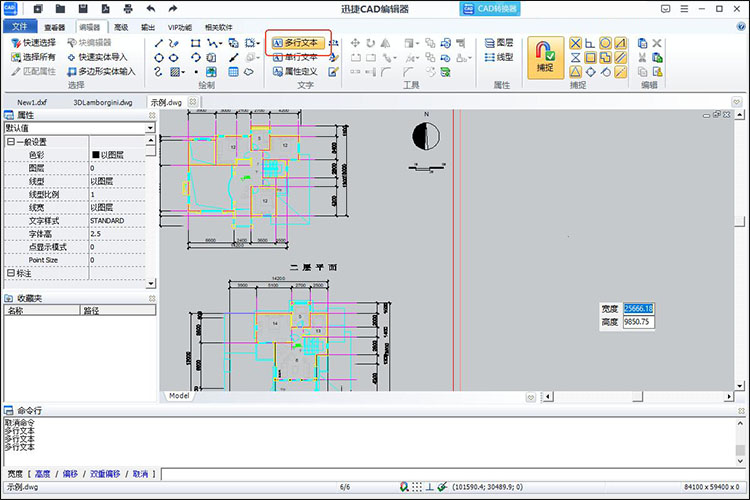750x500 pixels.
Task: Open the polyline tool dropdown arrow
Action: (x=221, y=44)
